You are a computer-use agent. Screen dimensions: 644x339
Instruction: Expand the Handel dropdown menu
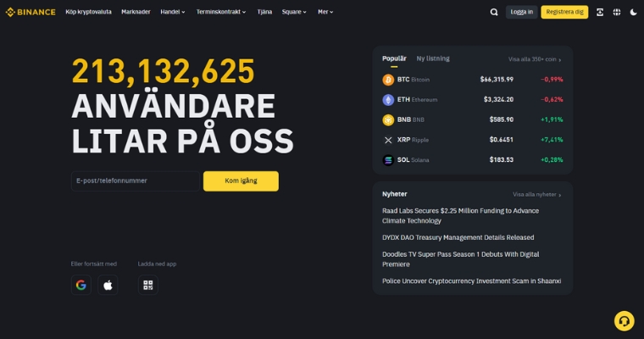click(173, 12)
